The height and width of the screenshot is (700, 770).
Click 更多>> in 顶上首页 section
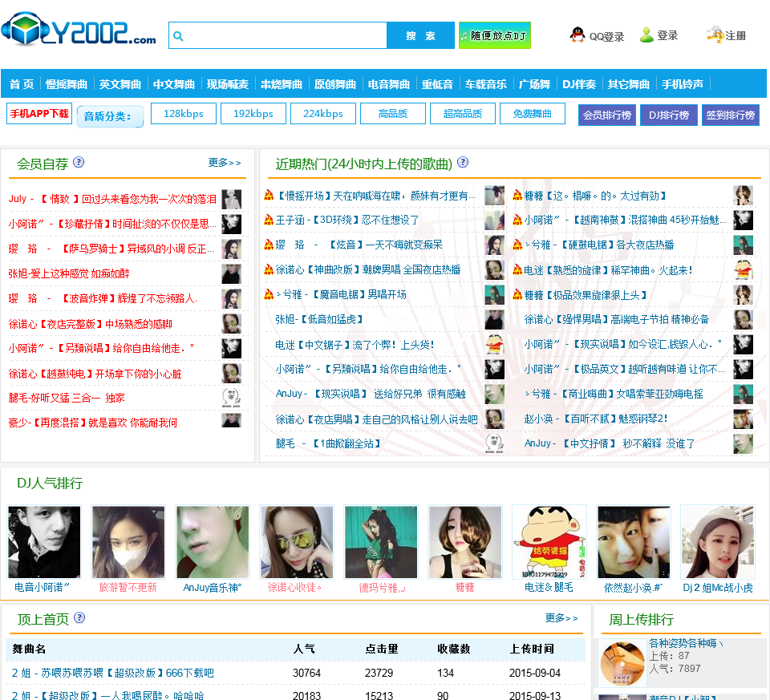(x=561, y=618)
